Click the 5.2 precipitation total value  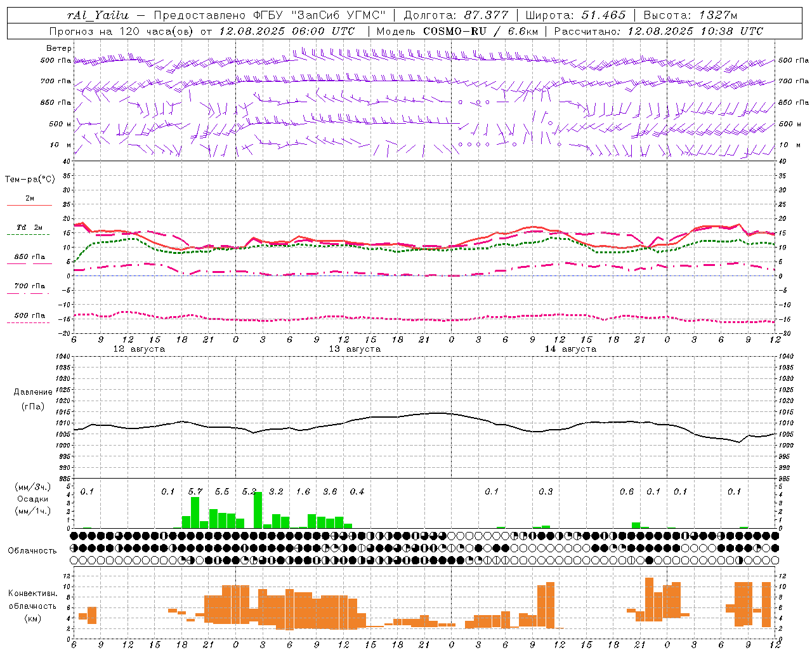click(249, 492)
